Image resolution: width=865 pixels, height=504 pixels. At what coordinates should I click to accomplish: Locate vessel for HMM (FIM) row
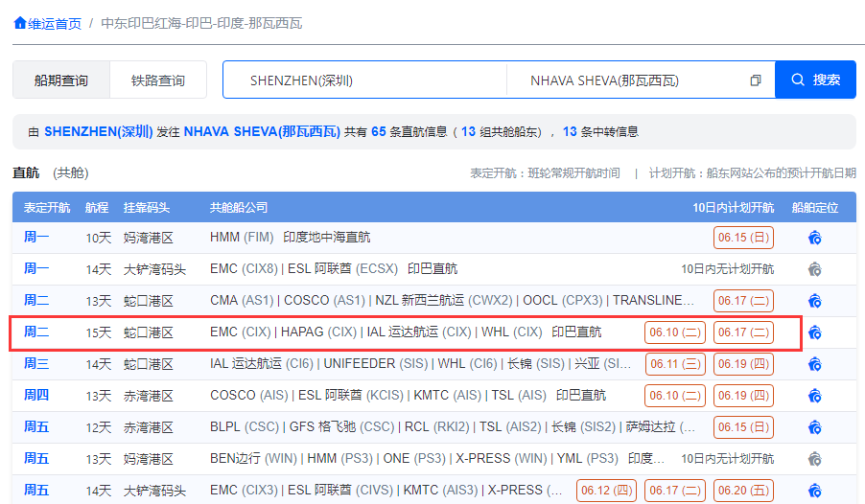815,238
